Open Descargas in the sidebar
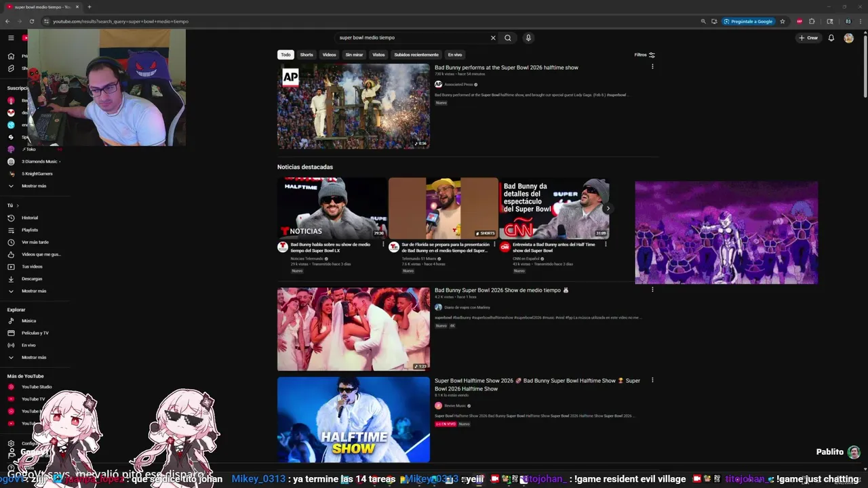The image size is (868, 488). click(x=31, y=279)
